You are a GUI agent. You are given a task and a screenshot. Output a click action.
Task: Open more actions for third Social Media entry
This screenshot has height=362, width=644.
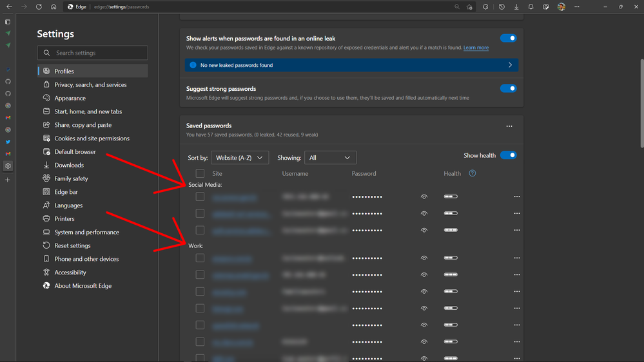(x=516, y=230)
